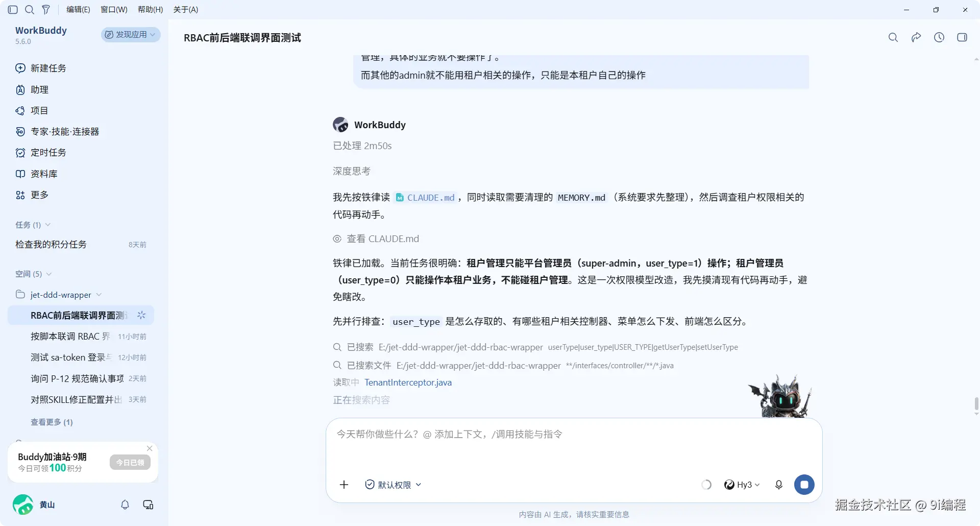
Task: Open conversation history clock icon
Action: (x=939, y=37)
